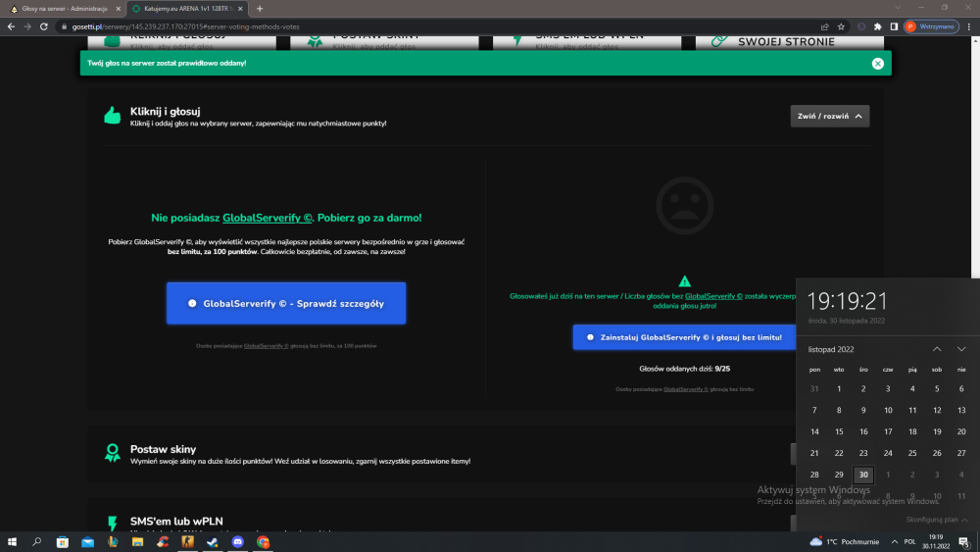
Task: Open weather widget 1°C Pochmurnie
Action: tap(845, 541)
